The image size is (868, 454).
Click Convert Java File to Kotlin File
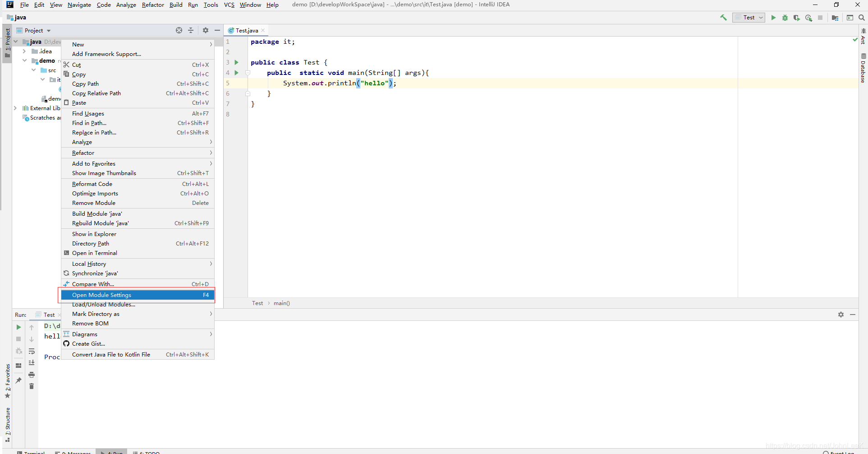[111, 354]
